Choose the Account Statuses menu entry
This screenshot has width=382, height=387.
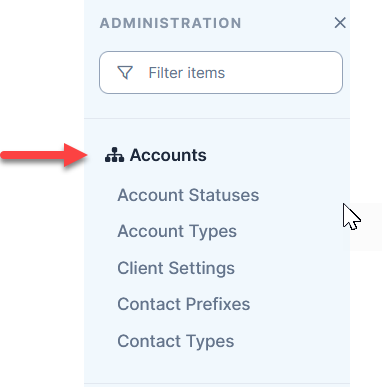(188, 195)
